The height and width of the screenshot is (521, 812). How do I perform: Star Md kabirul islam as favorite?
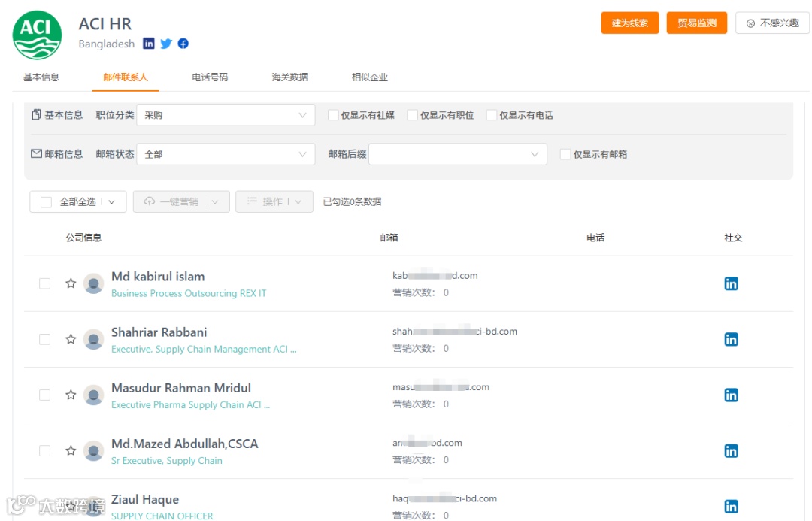(71, 283)
